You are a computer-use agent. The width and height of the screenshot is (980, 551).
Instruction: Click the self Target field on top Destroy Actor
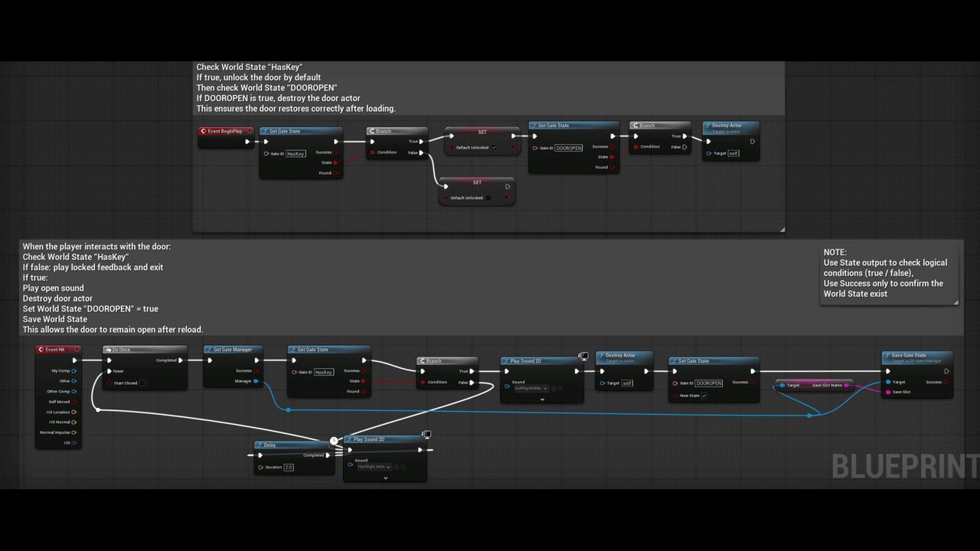(733, 153)
